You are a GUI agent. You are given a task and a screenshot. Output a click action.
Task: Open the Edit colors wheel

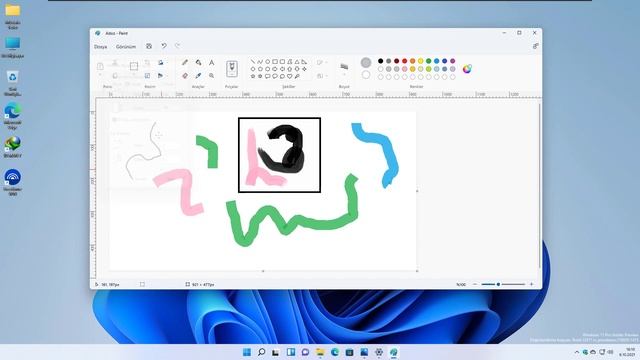pyautogui.click(x=467, y=69)
